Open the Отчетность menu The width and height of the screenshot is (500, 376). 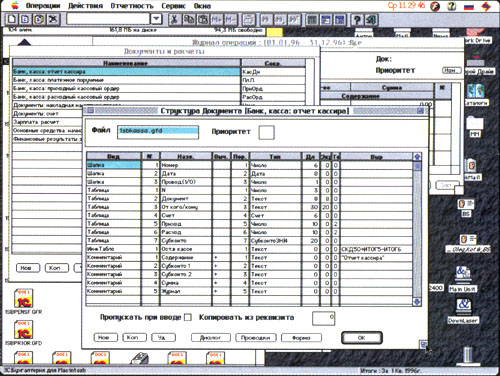click(x=132, y=6)
